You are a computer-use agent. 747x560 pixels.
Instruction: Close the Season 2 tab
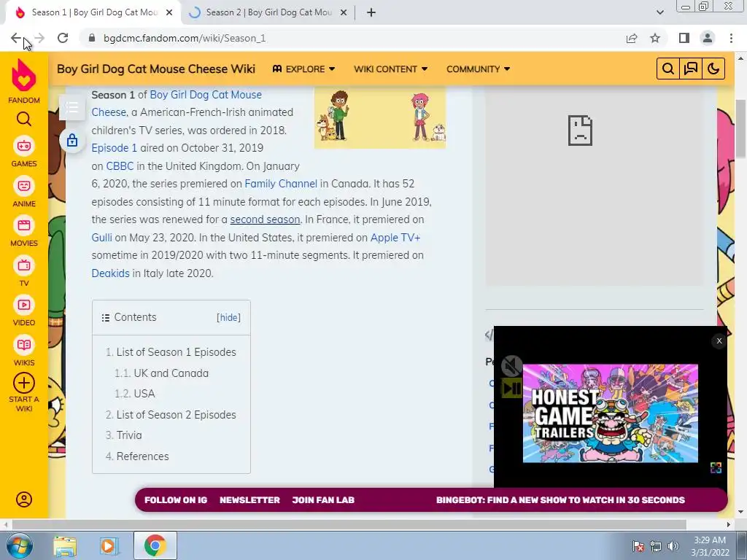click(x=344, y=12)
